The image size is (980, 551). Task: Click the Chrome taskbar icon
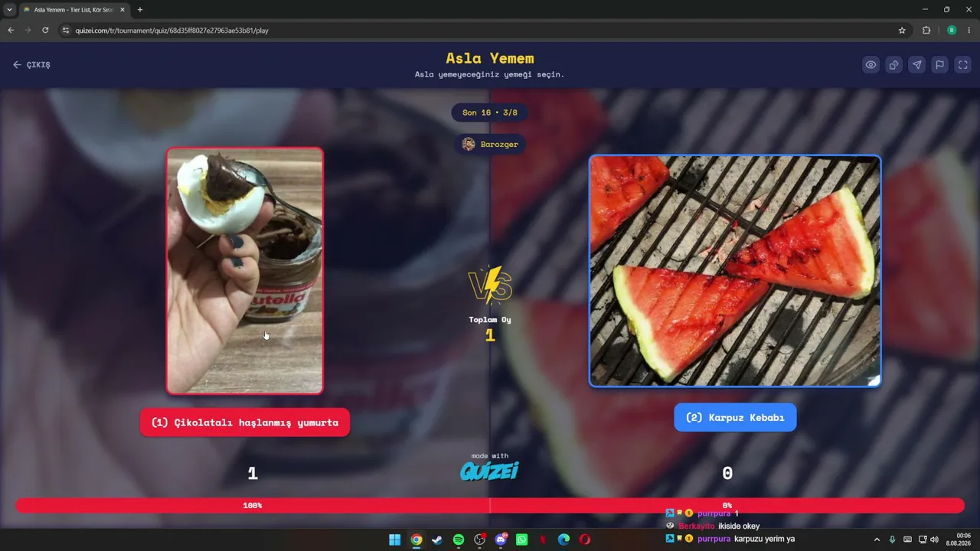[x=416, y=540]
